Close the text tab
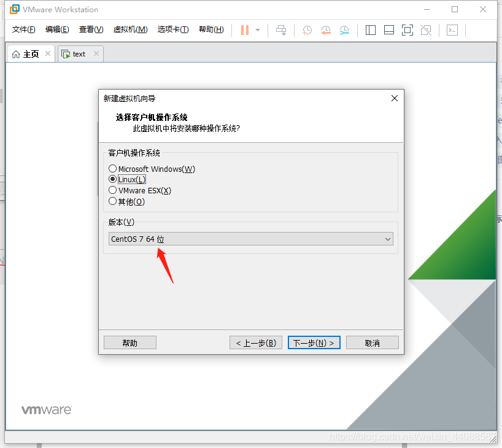The image size is (502, 448). coord(96,53)
